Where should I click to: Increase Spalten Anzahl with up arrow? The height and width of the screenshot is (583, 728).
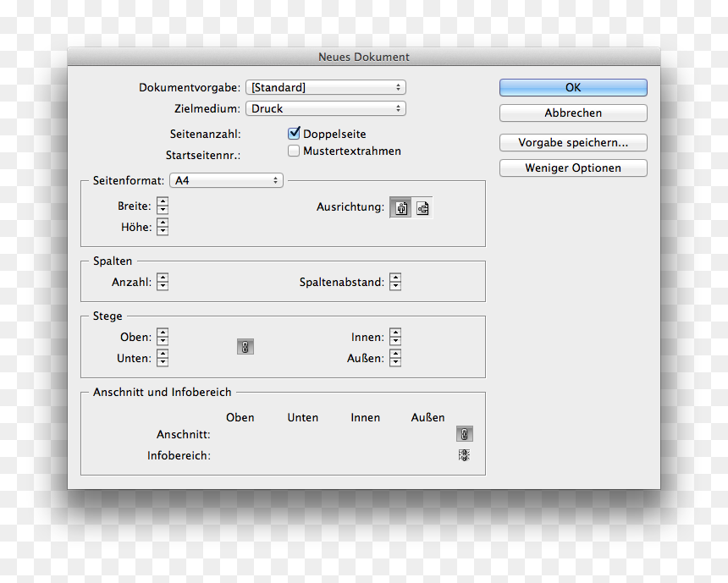point(163,277)
